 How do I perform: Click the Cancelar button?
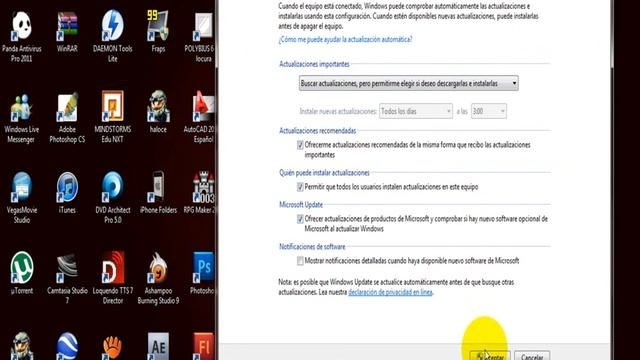click(x=532, y=356)
